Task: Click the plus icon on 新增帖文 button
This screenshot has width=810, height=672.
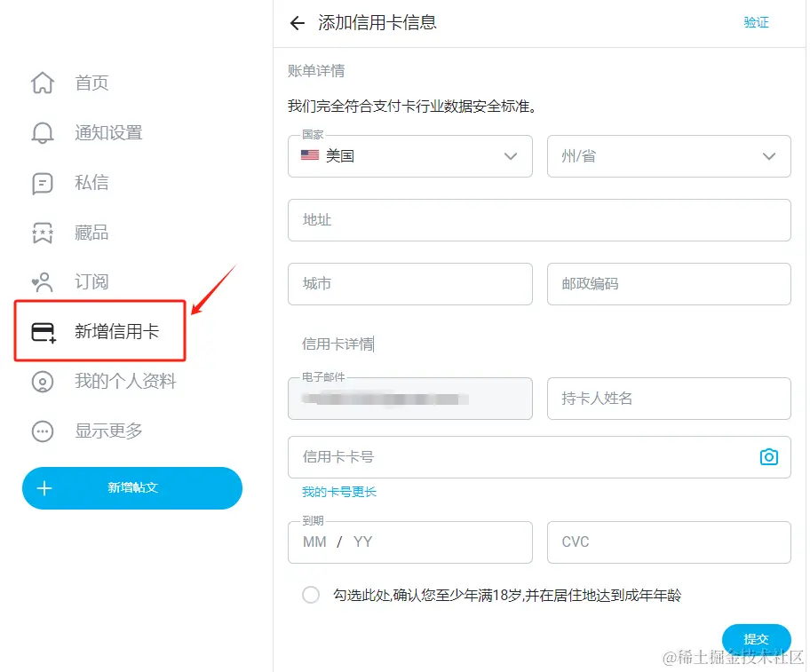Action: coord(44,488)
